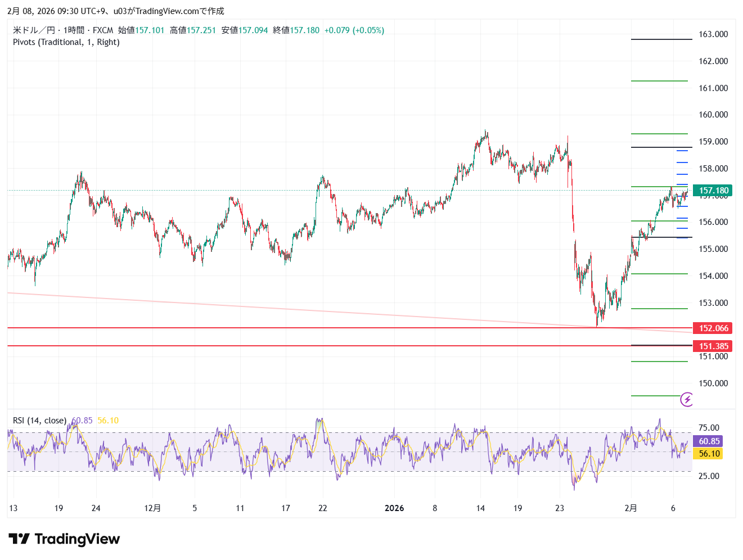Click the 2月 label on time axis

click(631, 508)
